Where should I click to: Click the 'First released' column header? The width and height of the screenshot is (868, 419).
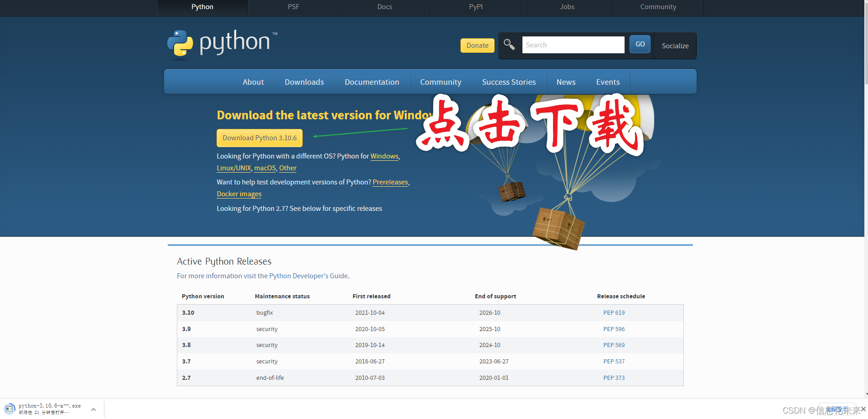click(x=372, y=296)
